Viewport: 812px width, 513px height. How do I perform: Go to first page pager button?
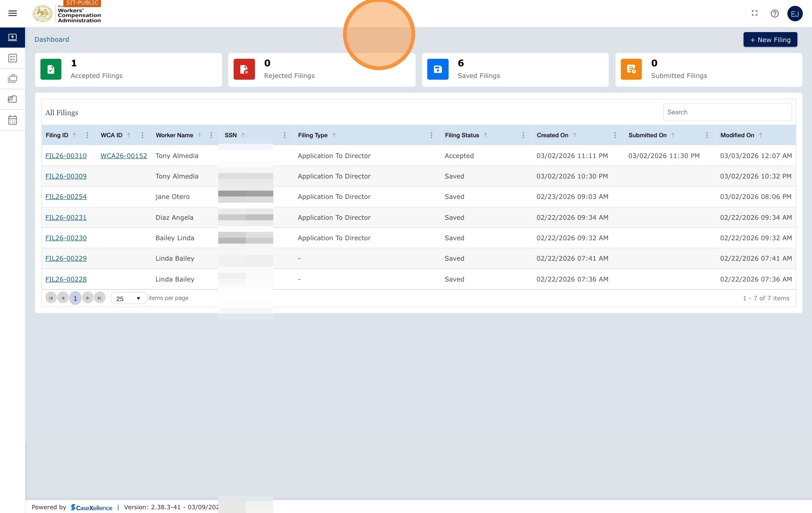[51, 298]
